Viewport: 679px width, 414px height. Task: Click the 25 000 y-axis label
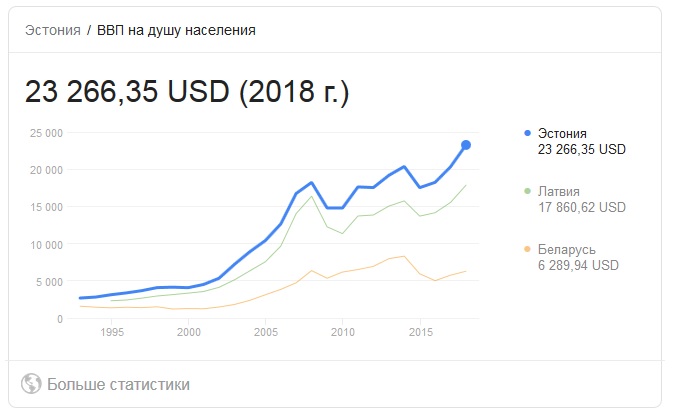point(46,133)
